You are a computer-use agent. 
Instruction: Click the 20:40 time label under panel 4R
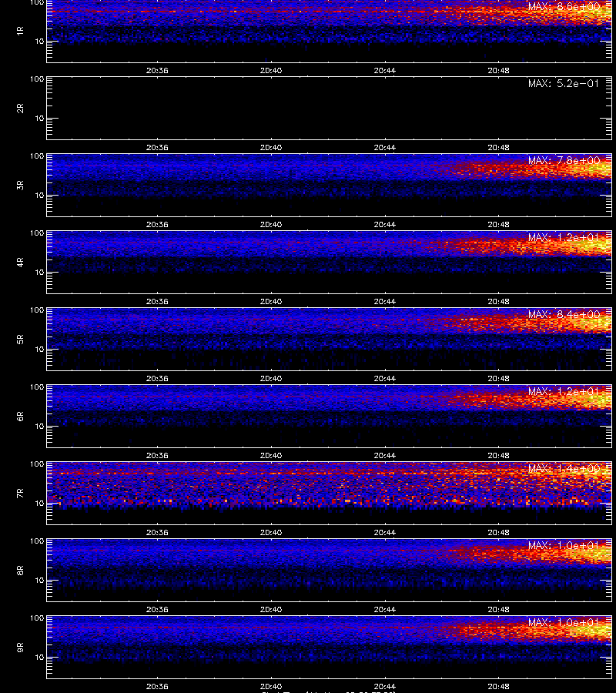[x=271, y=301]
